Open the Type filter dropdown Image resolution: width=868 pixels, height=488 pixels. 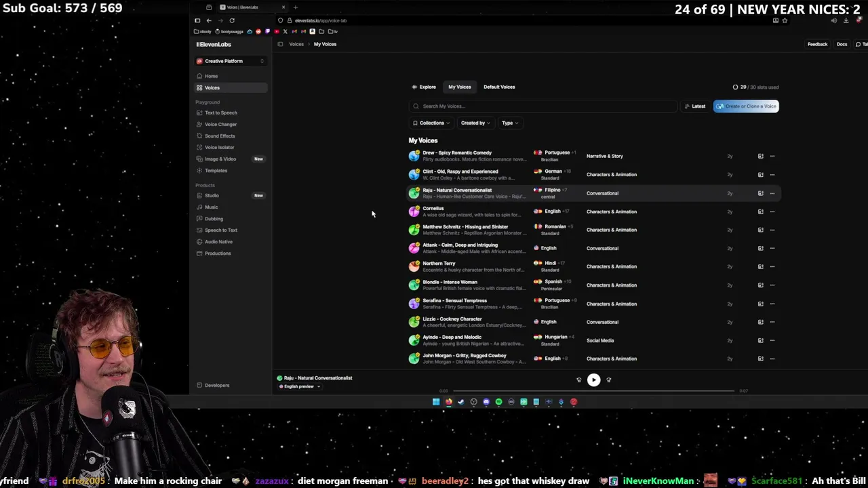point(510,123)
